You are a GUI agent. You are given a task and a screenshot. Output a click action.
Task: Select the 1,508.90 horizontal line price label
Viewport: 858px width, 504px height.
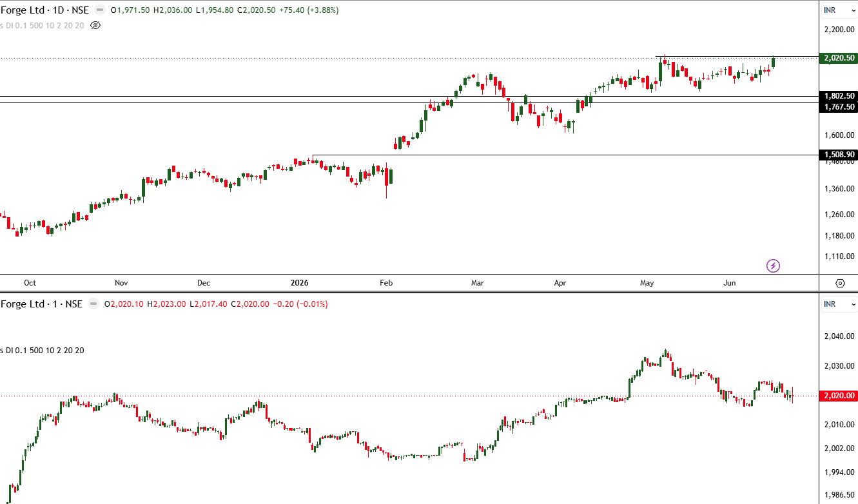[x=839, y=155]
